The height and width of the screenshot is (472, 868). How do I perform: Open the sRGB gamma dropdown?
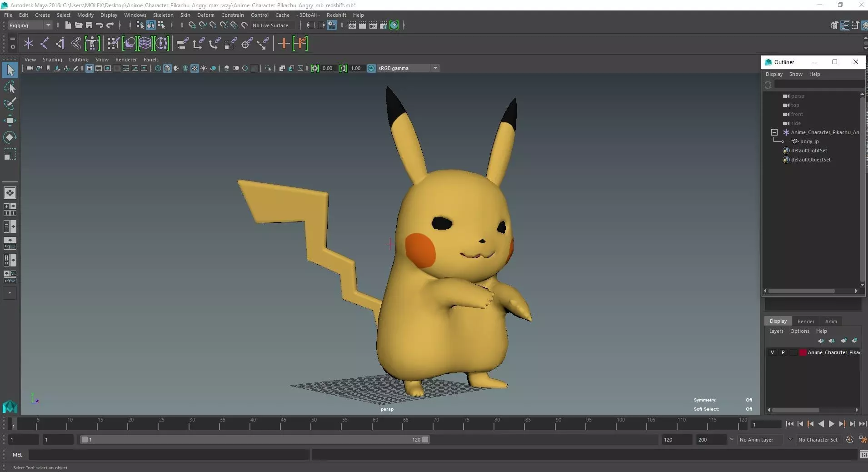click(408, 68)
